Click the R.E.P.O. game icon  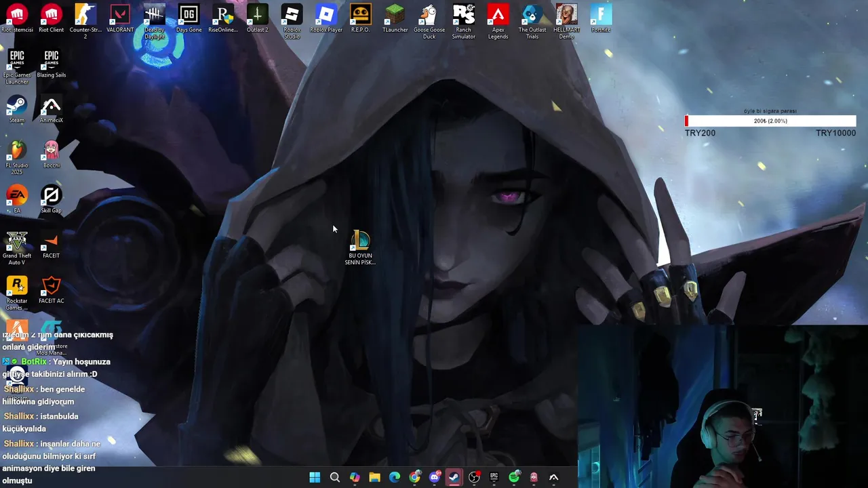tap(360, 19)
